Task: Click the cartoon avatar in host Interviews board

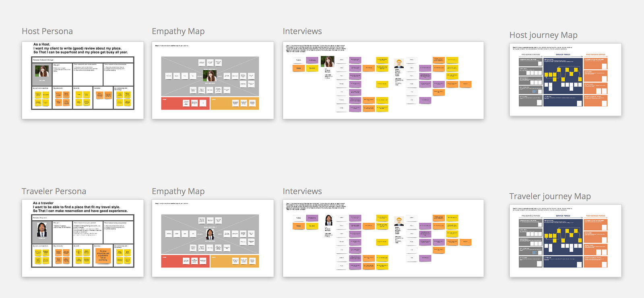Action: tap(399, 64)
